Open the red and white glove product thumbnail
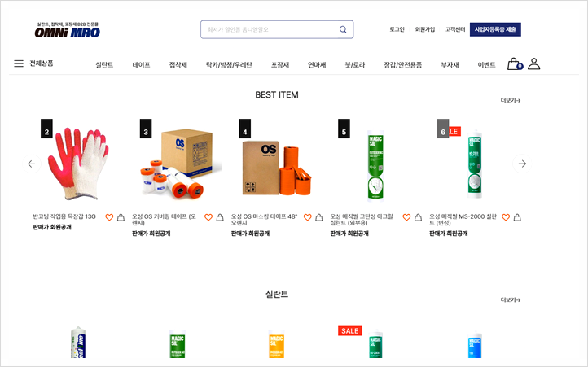This screenshot has height=367, width=588. (x=78, y=163)
